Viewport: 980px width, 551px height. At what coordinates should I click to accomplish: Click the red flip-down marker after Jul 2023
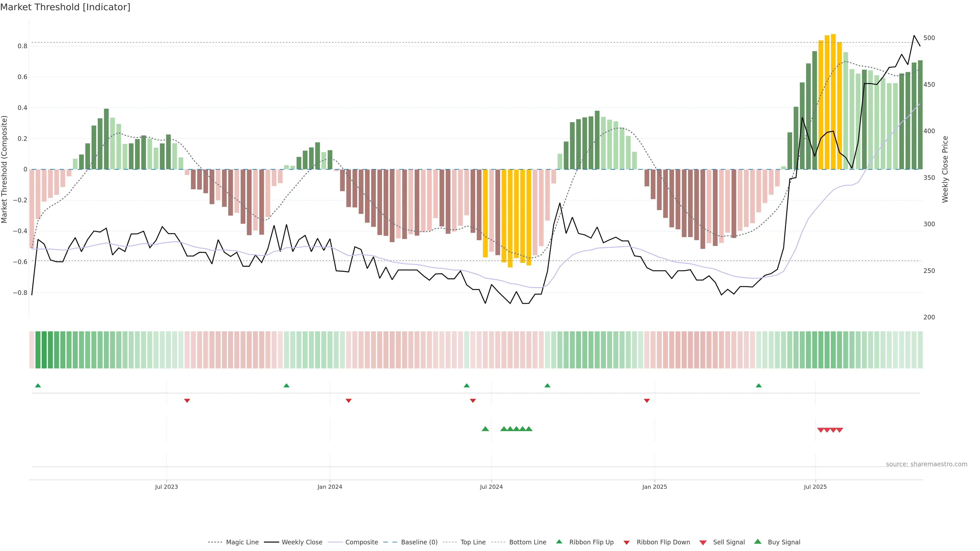[x=187, y=400]
